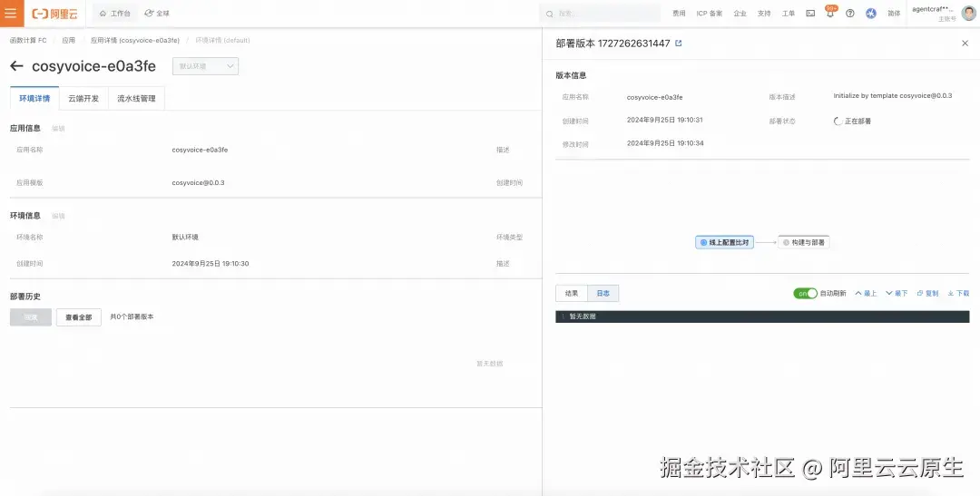The image size is (980, 496).
Task: Launch the Cloud Shell terminal icon
Action: [x=810, y=13]
